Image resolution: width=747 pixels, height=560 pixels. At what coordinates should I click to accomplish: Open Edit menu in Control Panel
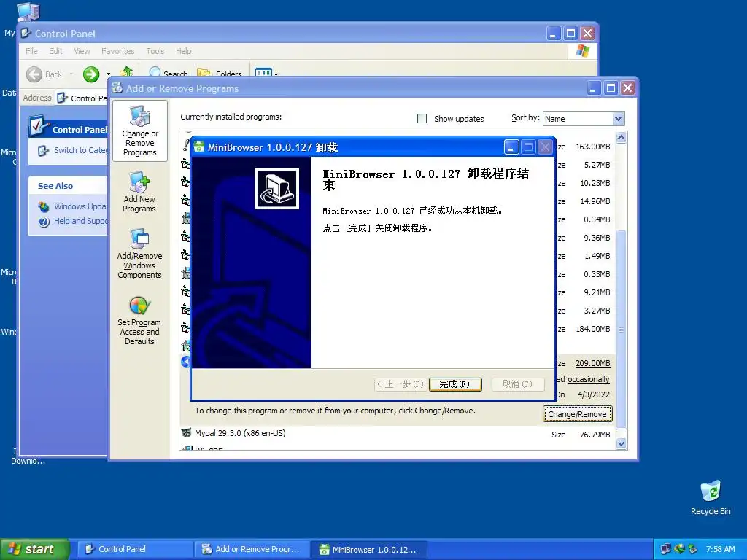55,51
